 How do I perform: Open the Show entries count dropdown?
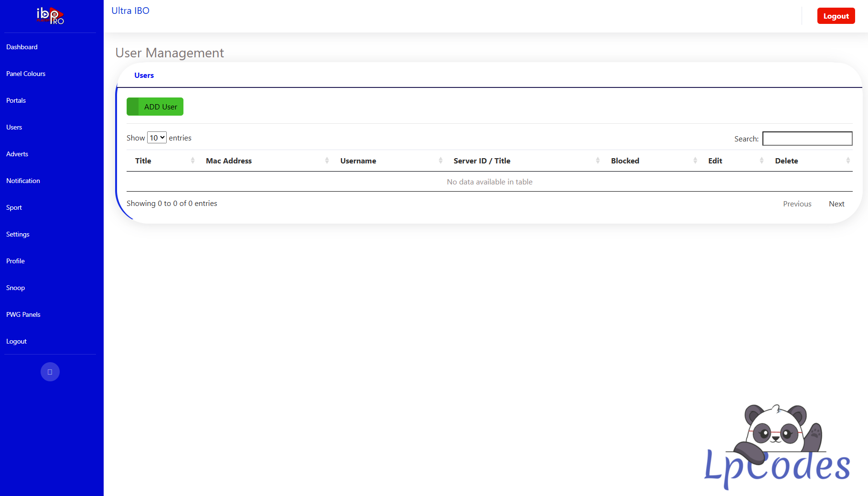[x=157, y=138]
